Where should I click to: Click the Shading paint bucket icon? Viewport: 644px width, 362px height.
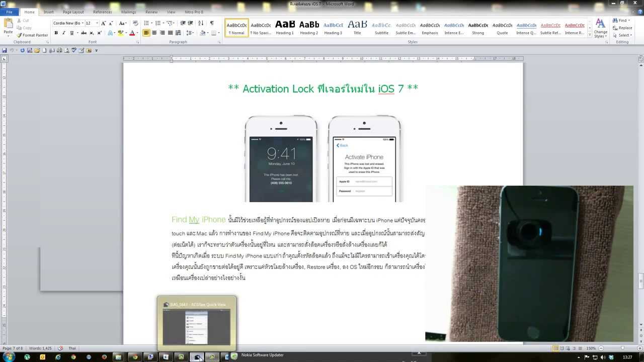(202, 33)
